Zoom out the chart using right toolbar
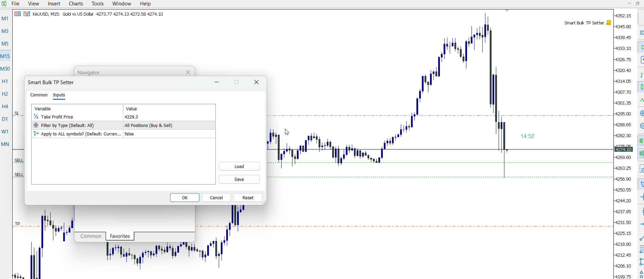The image size is (644, 279). pyautogui.click(x=642, y=126)
